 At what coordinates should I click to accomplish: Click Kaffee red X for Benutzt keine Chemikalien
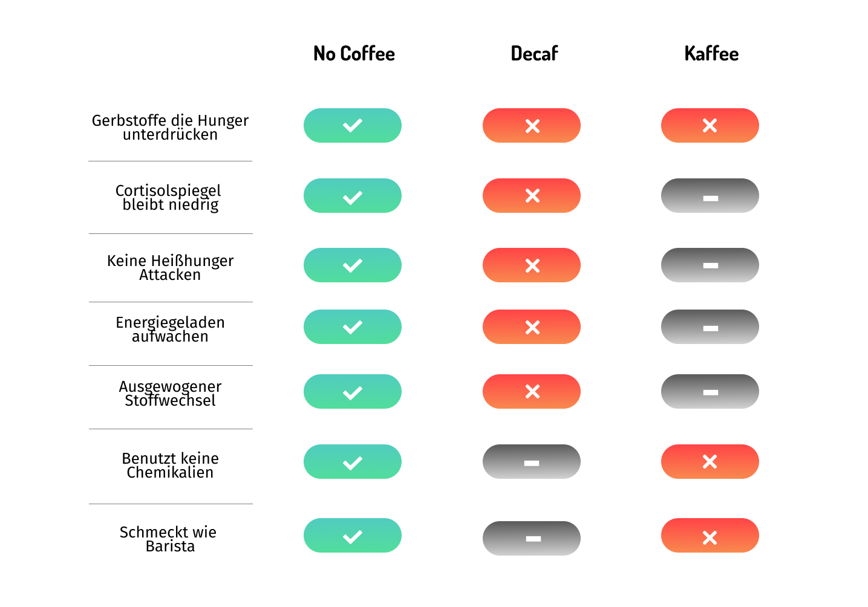click(710, 462)
